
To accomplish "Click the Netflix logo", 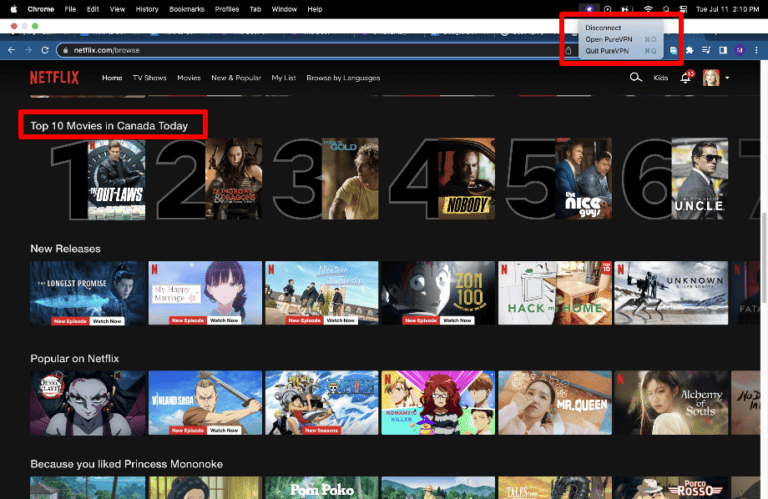I will 48,77.
